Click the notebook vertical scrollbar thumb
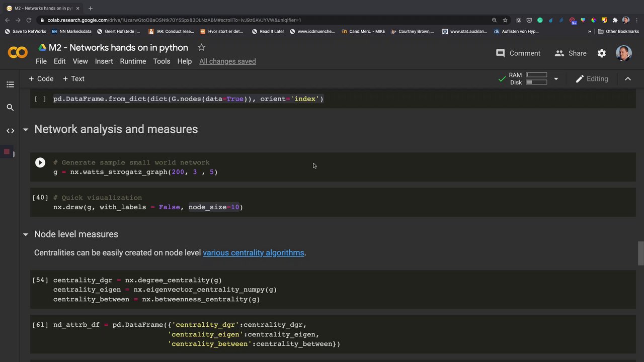Screen dimensions: 644x362 [640, 253]
